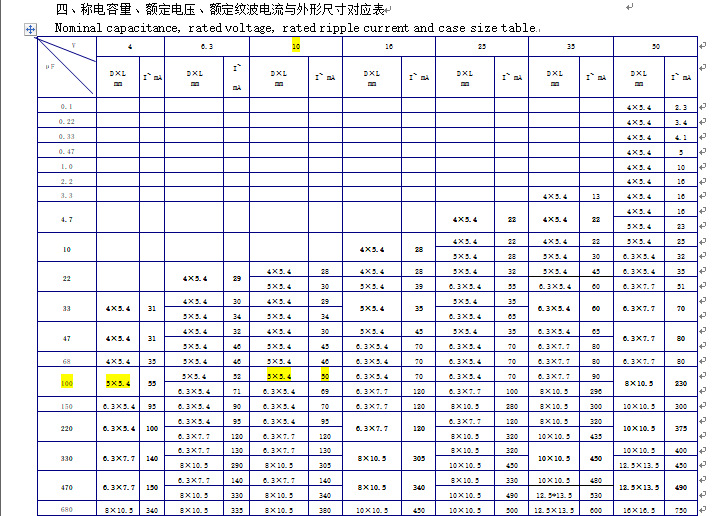Click the '680' capacitance row label
This screenshot has width=712, height=516.
click(x=66, y=509)
